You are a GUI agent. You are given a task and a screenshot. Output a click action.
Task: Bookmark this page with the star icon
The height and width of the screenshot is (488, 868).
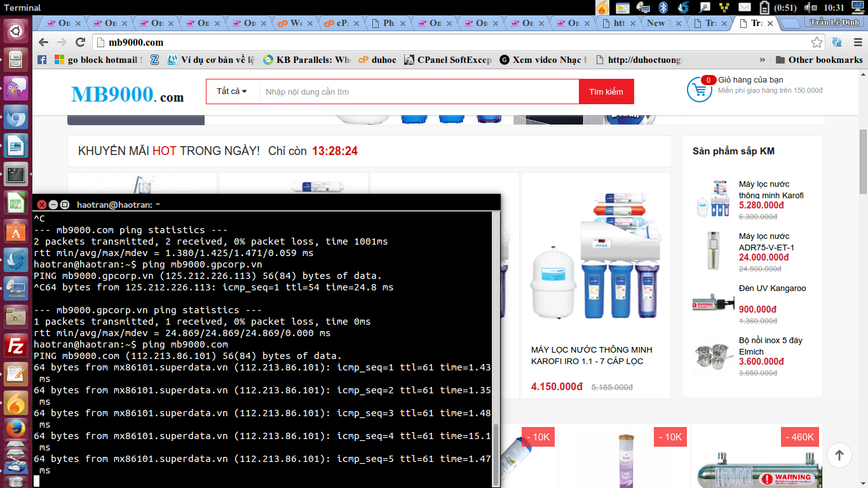[817, 43]
